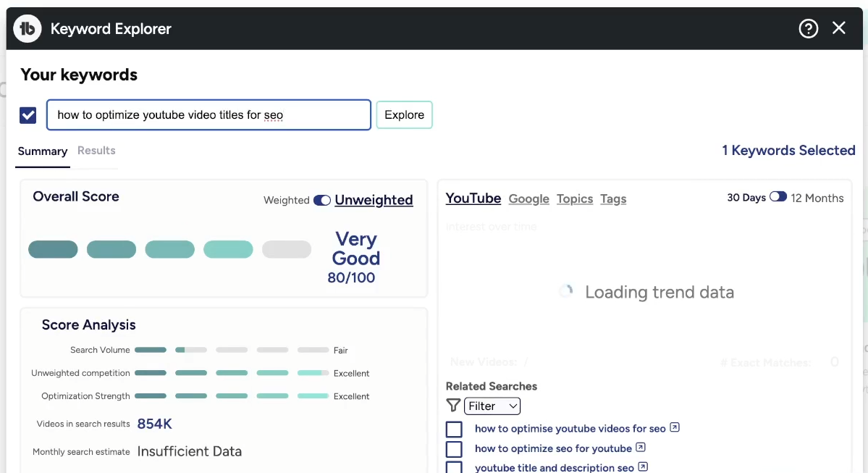Image resolution: width=868 pixels, height=473 pixels.
Task: Open the Filter dropdown
Action: click(492, 406)
